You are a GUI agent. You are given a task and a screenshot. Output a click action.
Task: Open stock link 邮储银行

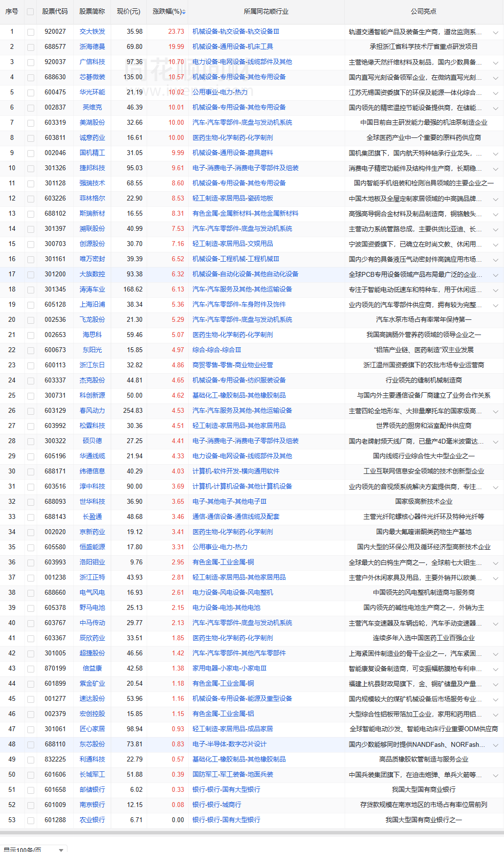tap(92, 789)
